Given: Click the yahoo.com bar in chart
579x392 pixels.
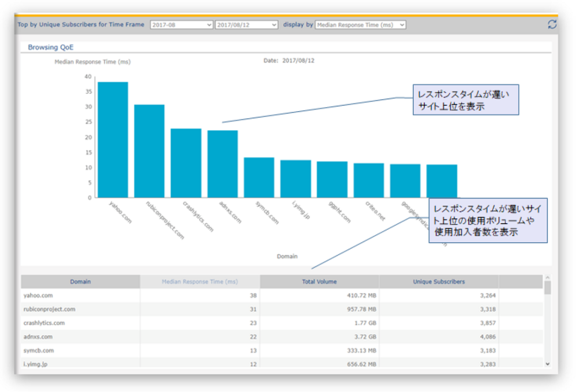Looking at the screenshot, I should point(113,140).
